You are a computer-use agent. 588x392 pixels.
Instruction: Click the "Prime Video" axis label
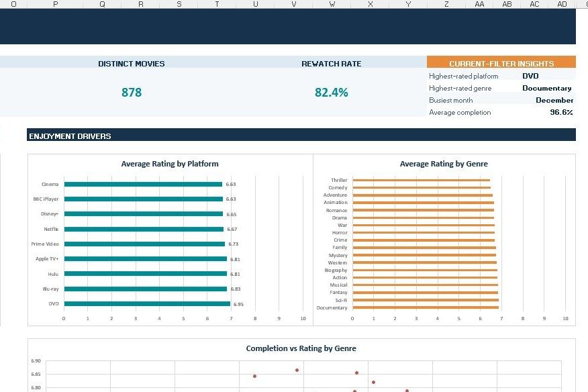(x=45, y=244)
